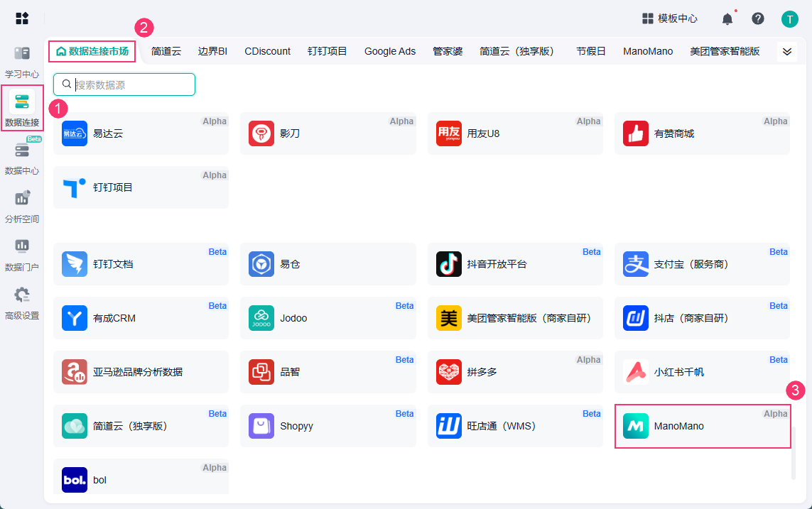This screenshot has height=509, width=812.
Task: Select the 钉钉项目 connector card icon
Action: coord(75,187)
